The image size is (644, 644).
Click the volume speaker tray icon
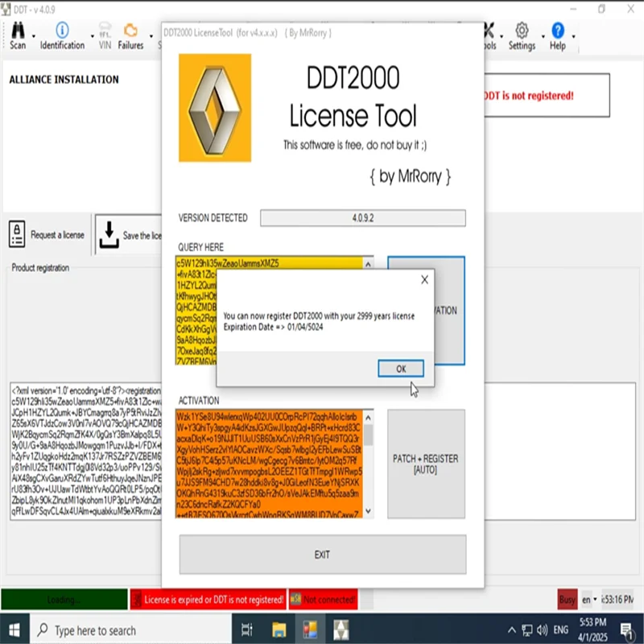(x=542, y=630)
